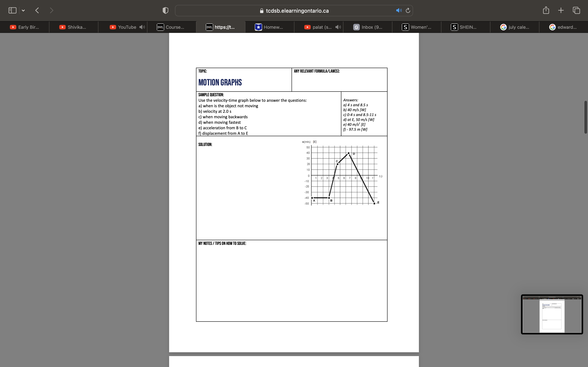Show the tab overview

pos(576,10)
